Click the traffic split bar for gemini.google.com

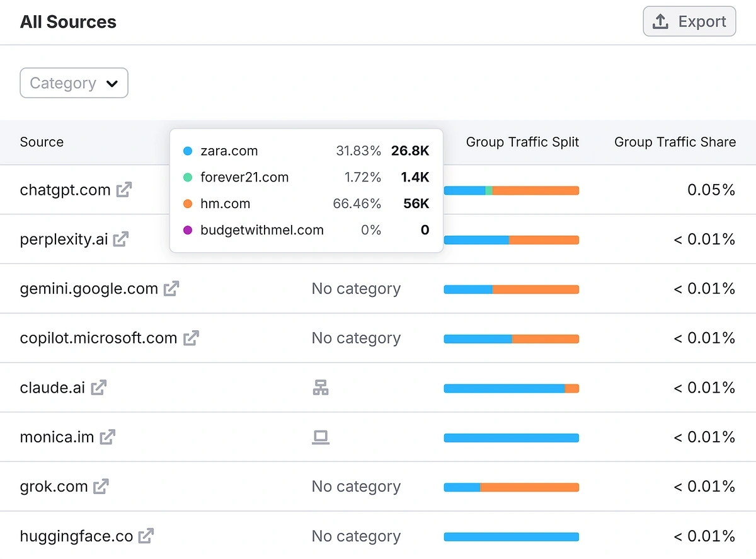(512, 289)
